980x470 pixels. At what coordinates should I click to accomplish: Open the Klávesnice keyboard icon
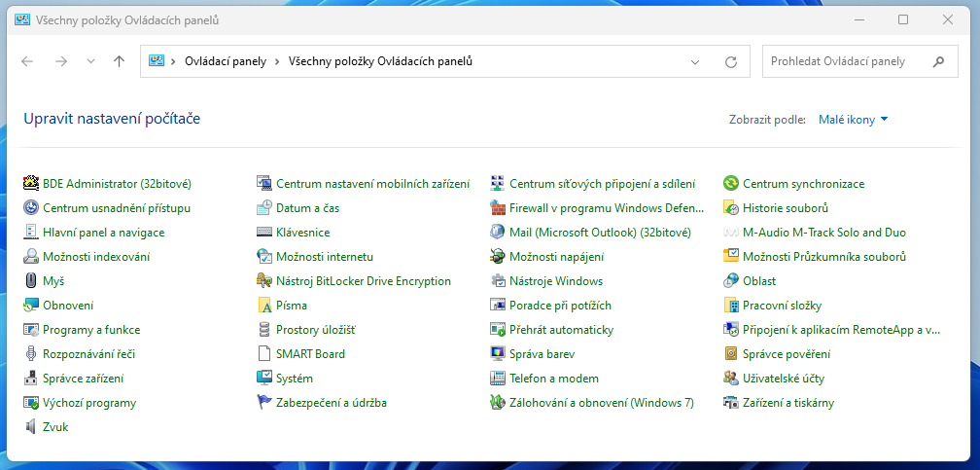point(263,233)
